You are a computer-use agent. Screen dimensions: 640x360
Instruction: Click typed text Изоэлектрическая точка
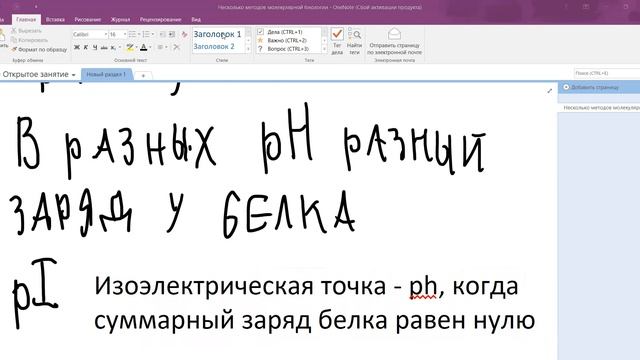click(240, 286)
